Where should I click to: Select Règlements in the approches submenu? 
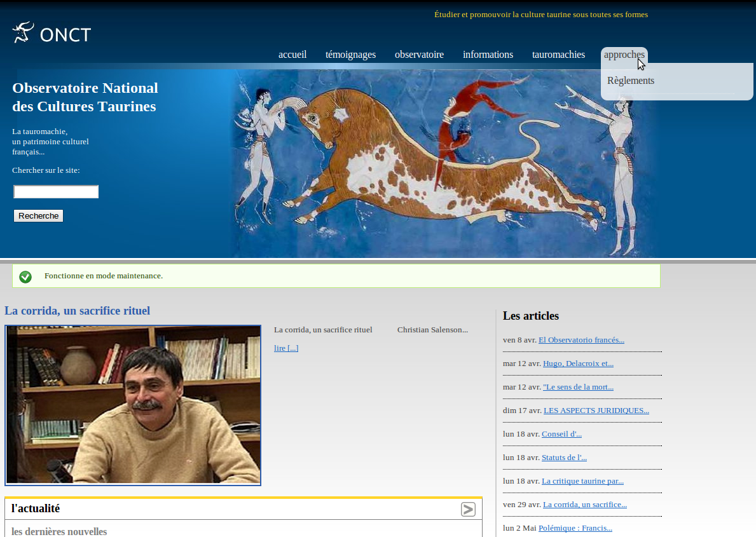[631, 81]
